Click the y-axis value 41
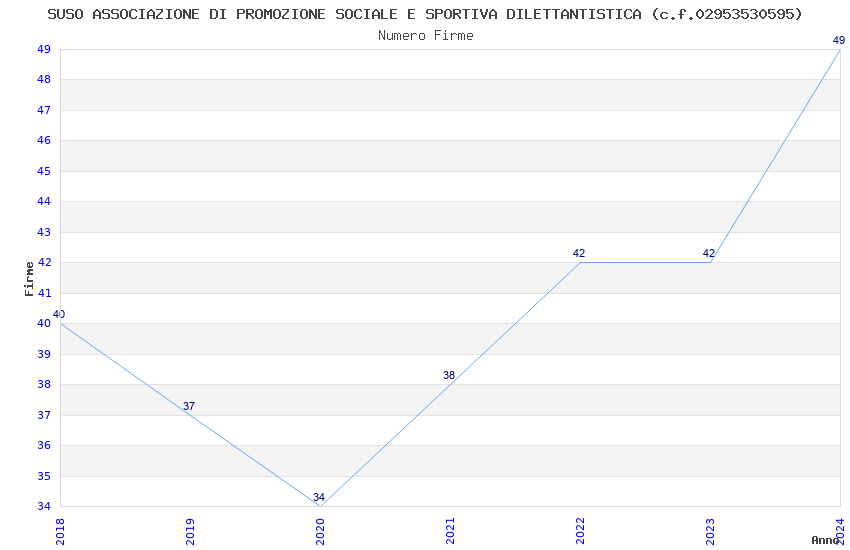 click(44, 293)
